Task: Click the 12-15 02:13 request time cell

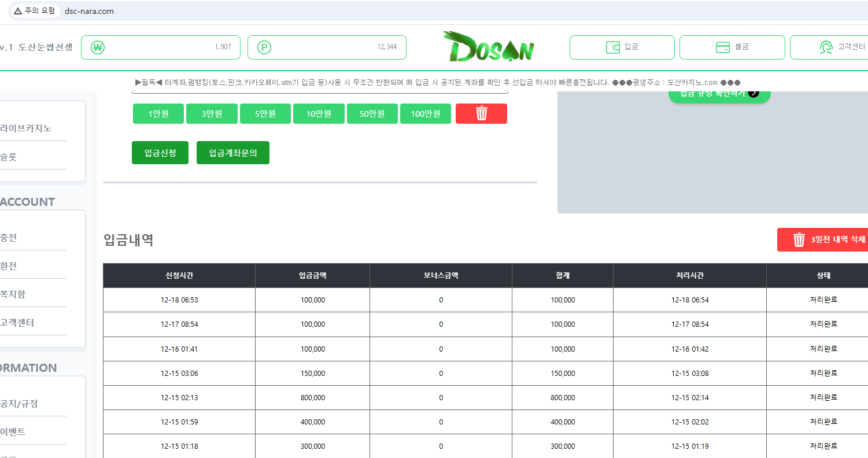Action: click(x=179, y=398)
